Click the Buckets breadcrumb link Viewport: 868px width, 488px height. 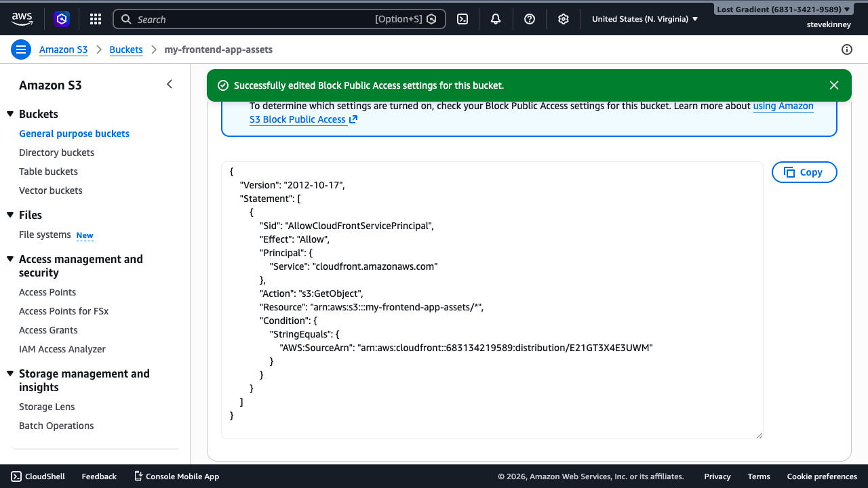click(x=126, y=49)
